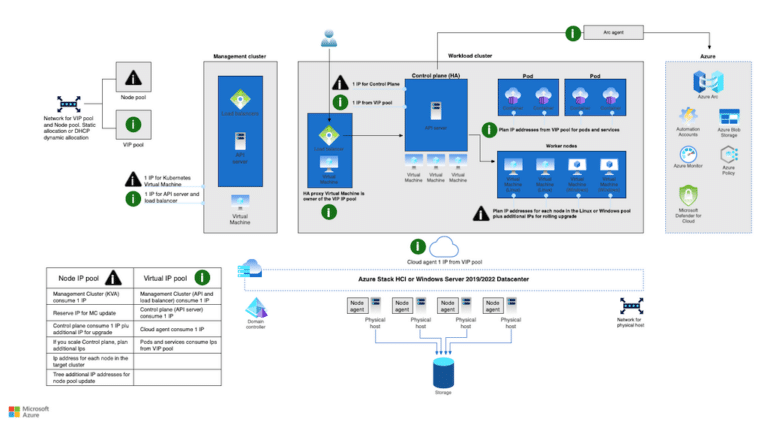Screen dimensions: 768x428
Task: Click info icon in Virtual IP pool header
Action: (x=202, y=278)
